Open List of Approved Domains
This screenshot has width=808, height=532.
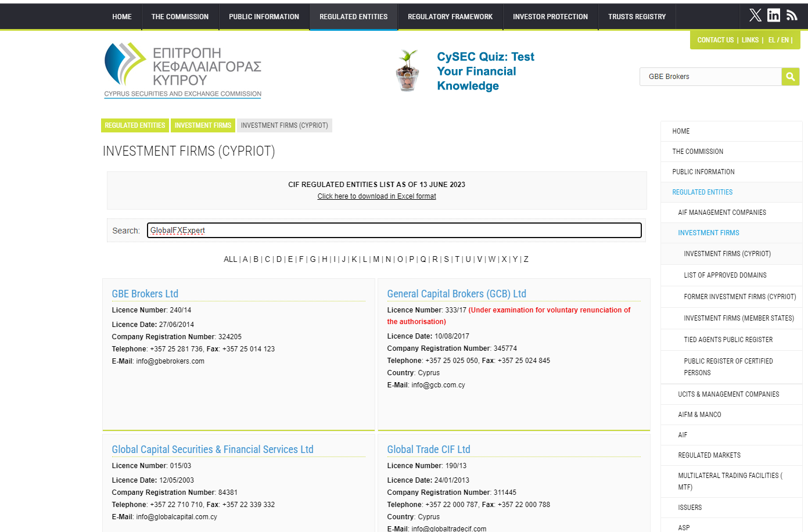pos(731,275)
